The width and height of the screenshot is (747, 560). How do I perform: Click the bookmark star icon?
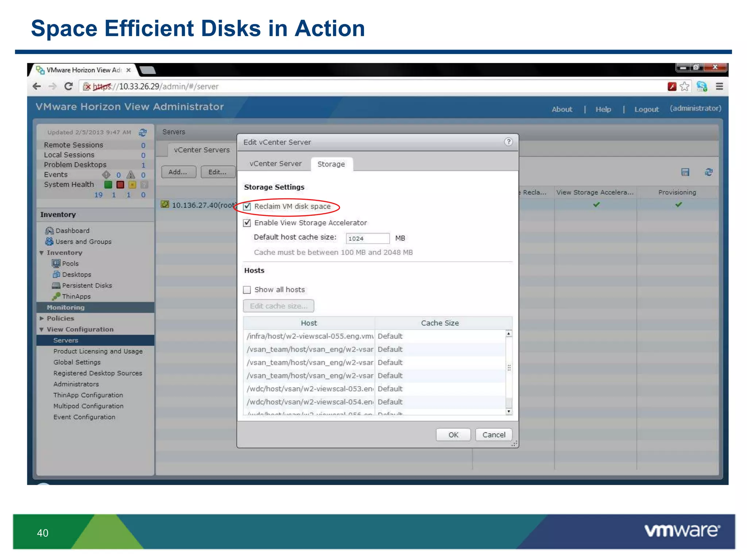684,86
